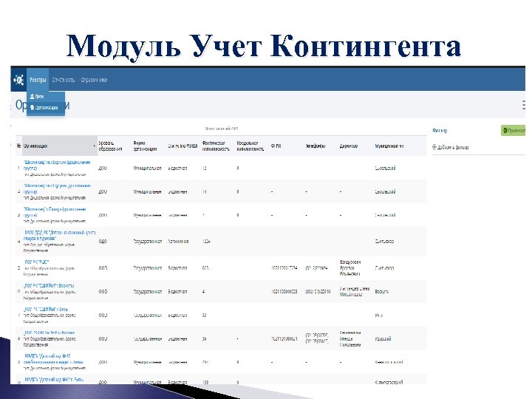This screenshot has width=532, height=399.
Task: Click the hamburger menu icon at page right
Action: pyautogui.click(x=524, y=105)
